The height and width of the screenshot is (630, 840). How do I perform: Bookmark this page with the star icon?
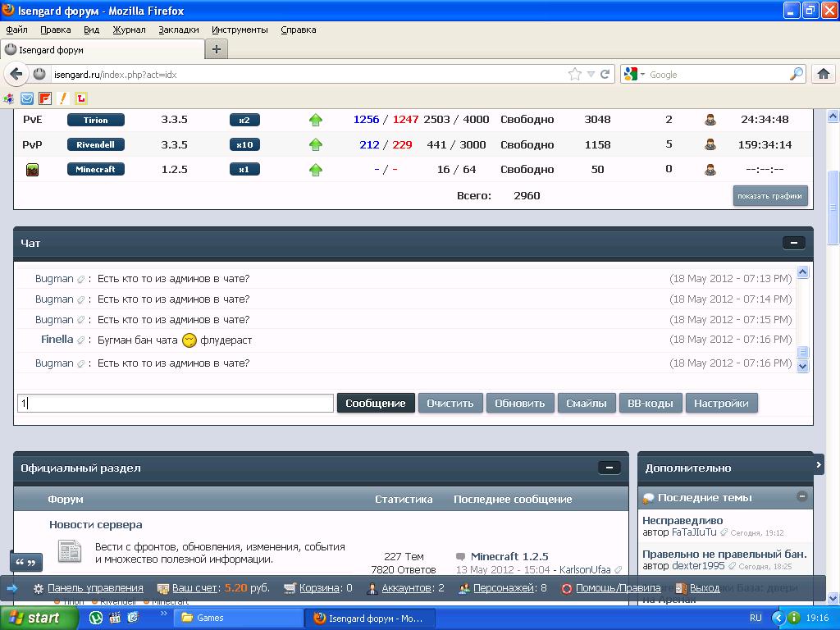(575, 75)
